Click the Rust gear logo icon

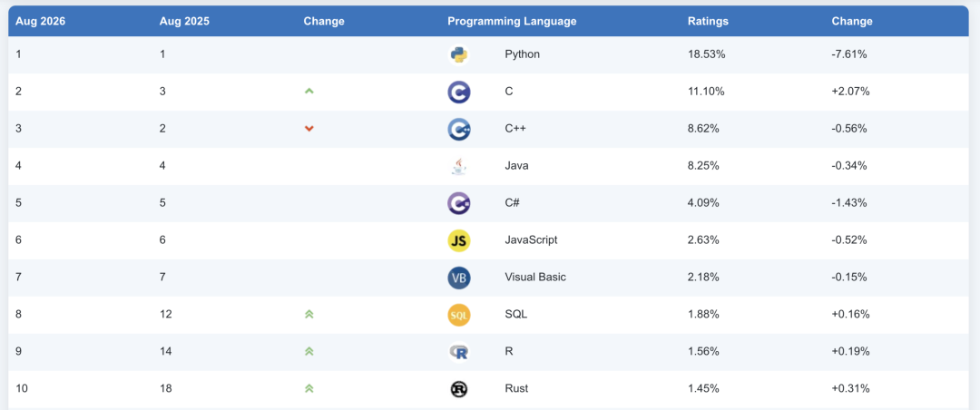click(459, 389)
